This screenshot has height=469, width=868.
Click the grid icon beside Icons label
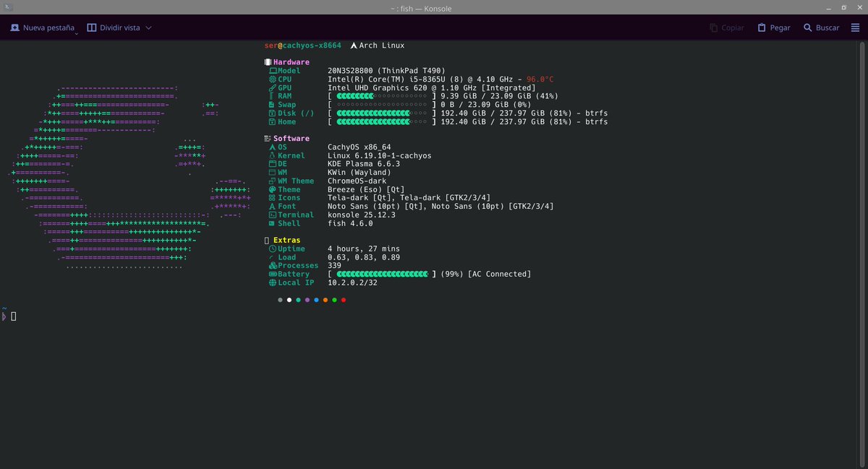click(x=272, y=198)
